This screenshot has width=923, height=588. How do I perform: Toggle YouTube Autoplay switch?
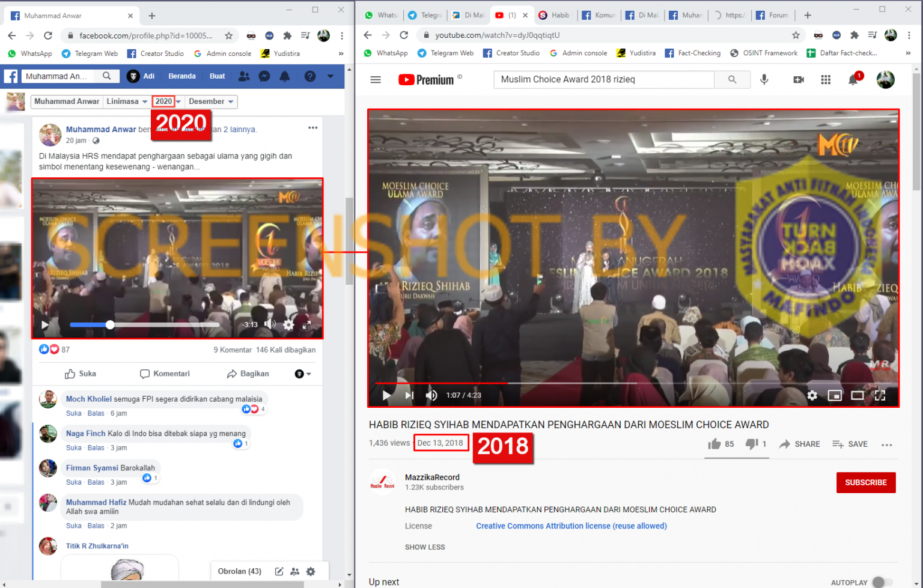(x=882, y=582)
